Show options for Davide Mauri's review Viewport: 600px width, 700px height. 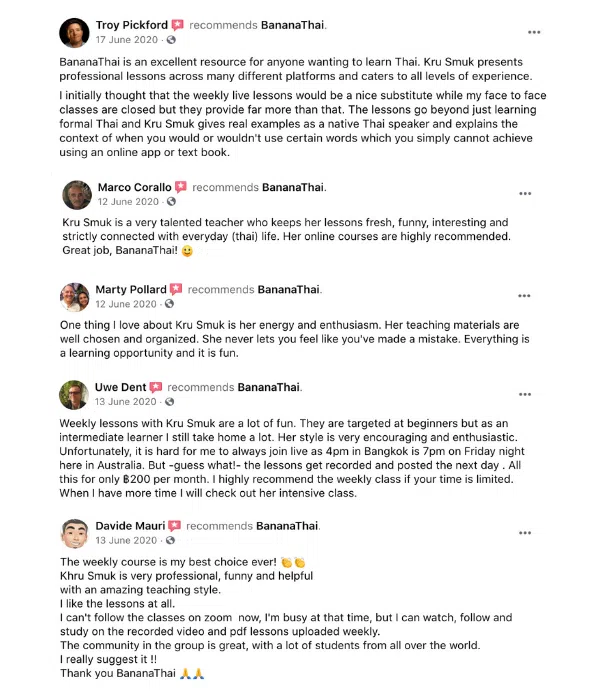pos(525,532)
